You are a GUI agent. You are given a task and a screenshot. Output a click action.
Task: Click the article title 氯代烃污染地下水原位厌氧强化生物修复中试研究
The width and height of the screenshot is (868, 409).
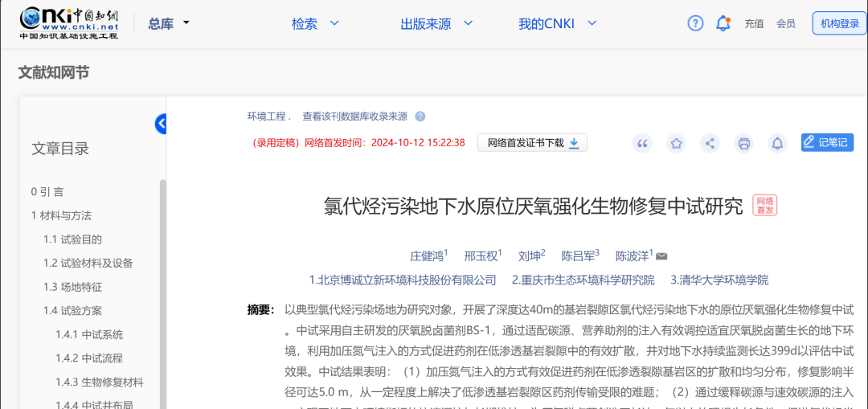[x=533, y=206]
